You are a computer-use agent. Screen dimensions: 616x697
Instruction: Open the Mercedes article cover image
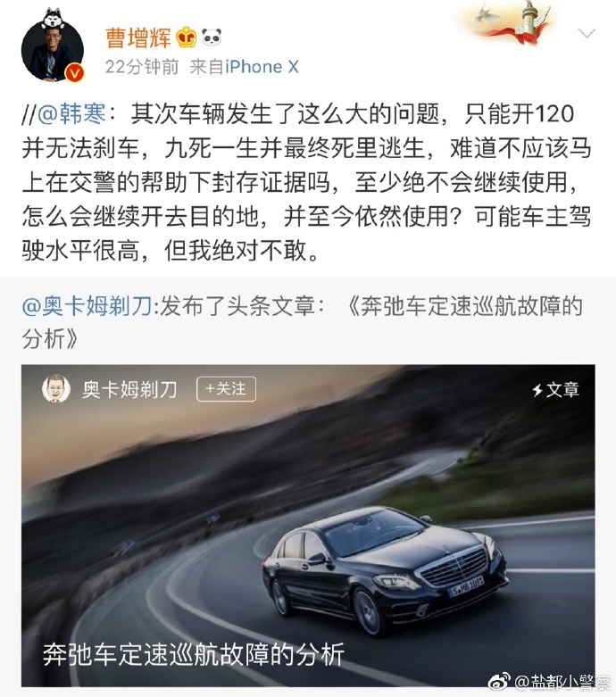point(308,526)
